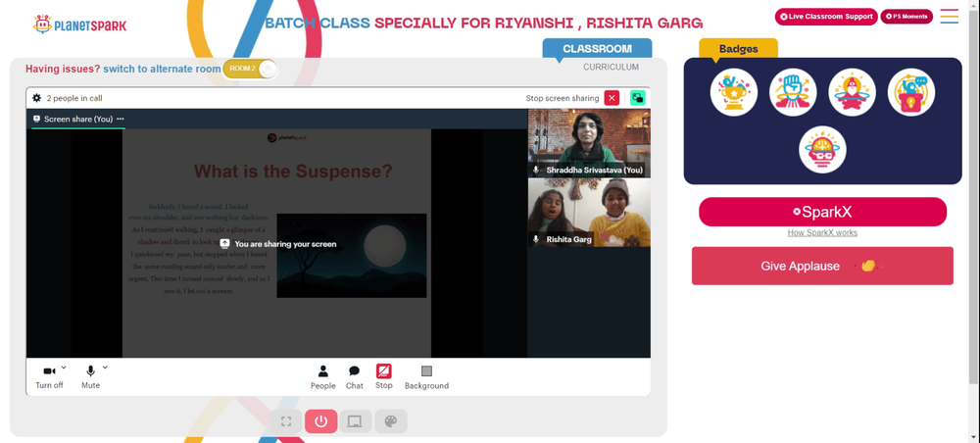
Task: Click the Live Classroom Support button
Action: [x=826, y=17]
